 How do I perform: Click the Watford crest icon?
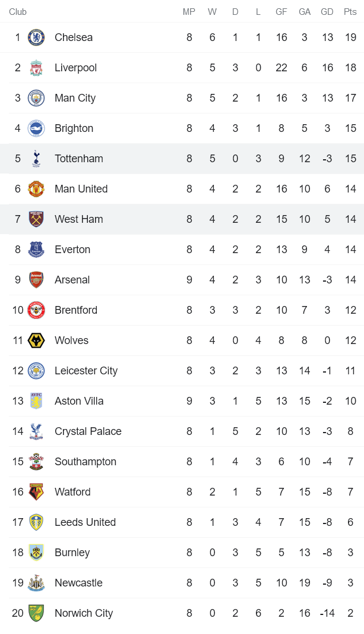[x=36, y=492]
